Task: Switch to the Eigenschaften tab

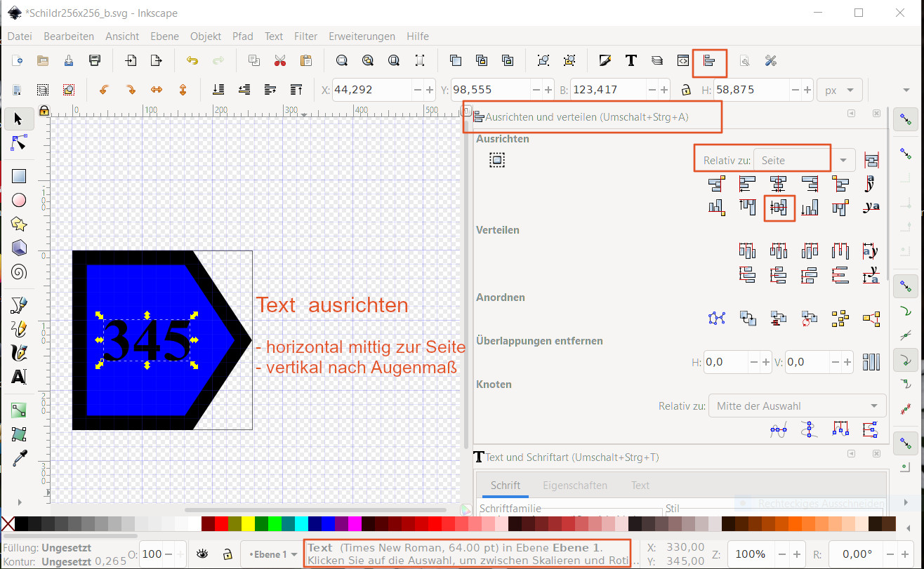Action: pyautogui.click(x=574, y=486)
